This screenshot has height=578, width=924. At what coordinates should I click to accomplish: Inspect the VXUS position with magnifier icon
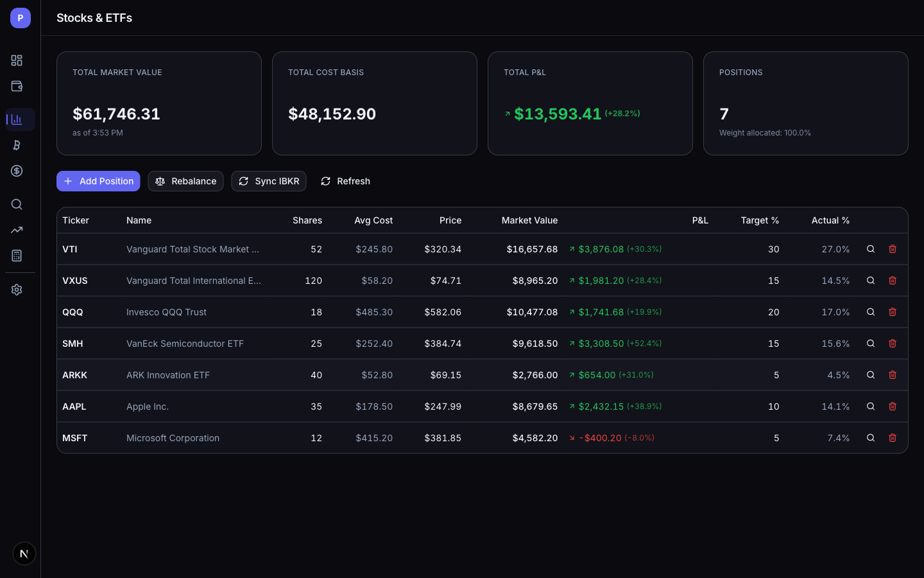871,281
